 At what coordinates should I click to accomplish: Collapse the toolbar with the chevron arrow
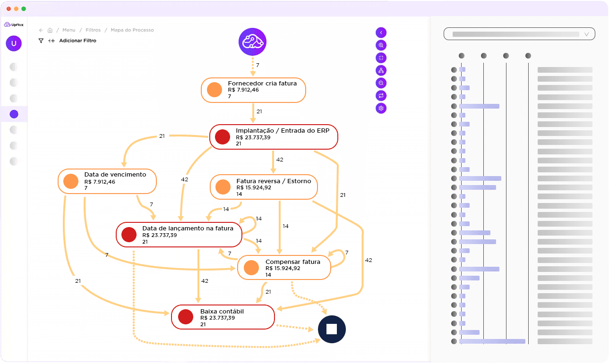click(x=381, y=32)
